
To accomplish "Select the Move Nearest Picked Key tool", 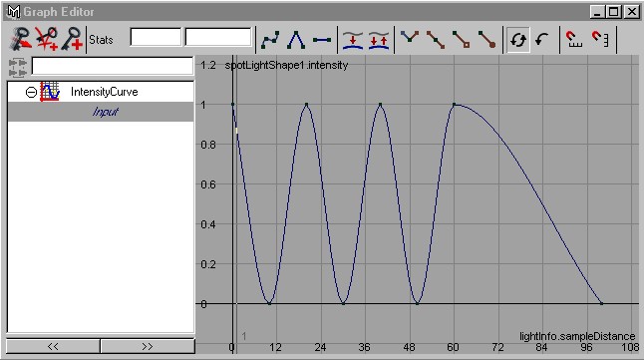I will click(x=21, y=39).
